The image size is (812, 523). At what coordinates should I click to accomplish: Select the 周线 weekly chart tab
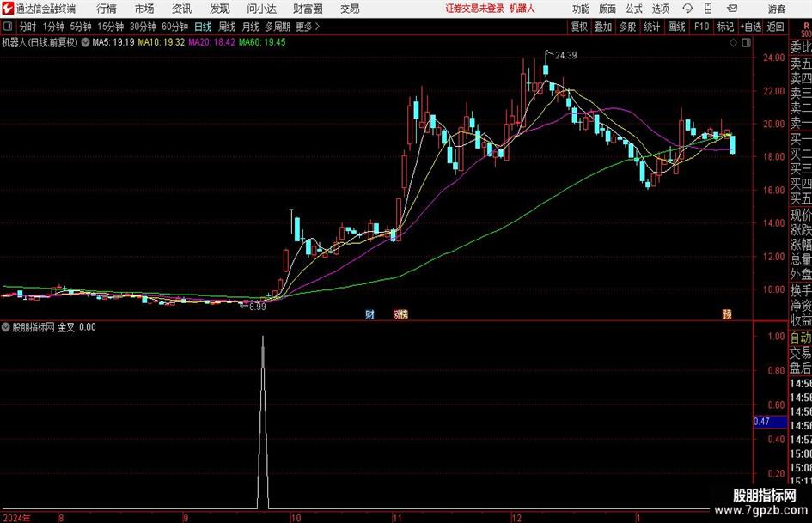[227, 27]
